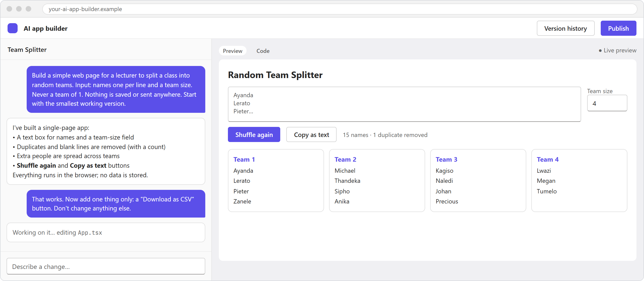Click the 'Extra people are spread across teams' line
Viewport: 644px width, 281px height.
[x=66, y=156]
